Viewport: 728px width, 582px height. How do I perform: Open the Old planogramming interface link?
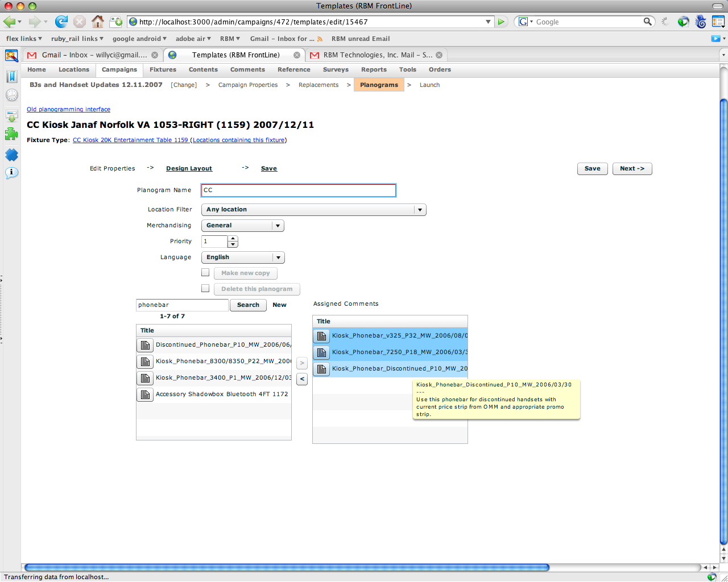pos(68,109)
